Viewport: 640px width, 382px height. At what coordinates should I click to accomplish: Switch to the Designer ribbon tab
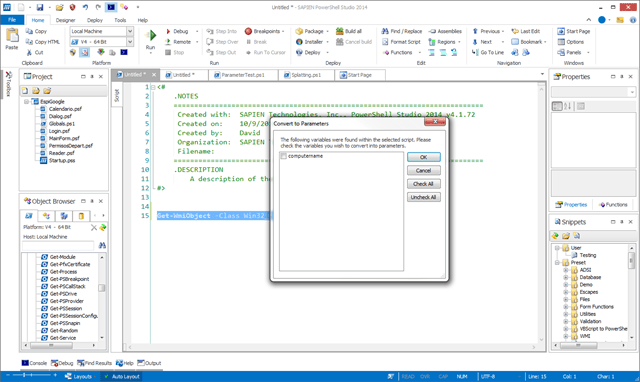[65, 20]
